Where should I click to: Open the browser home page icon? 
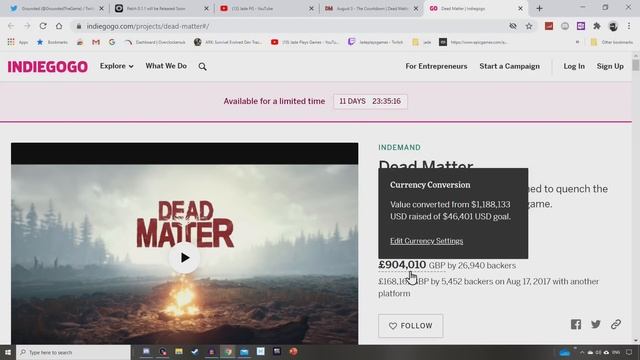[x=59, y=26]
